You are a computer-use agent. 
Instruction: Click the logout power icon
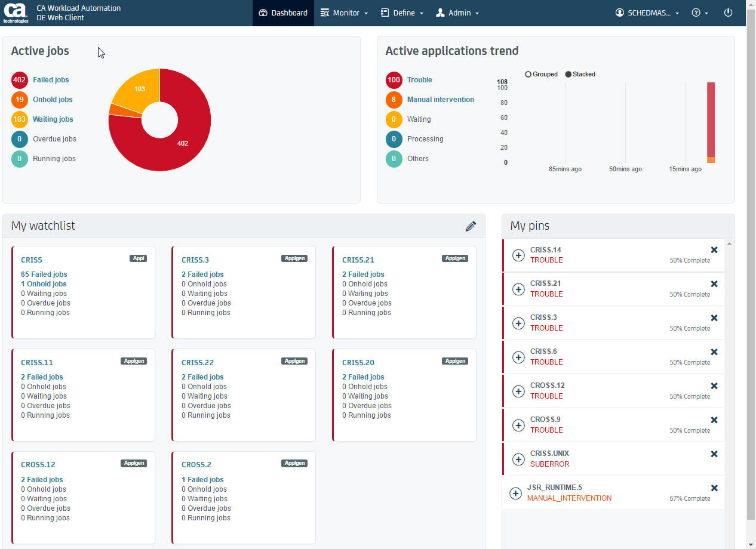728,13
